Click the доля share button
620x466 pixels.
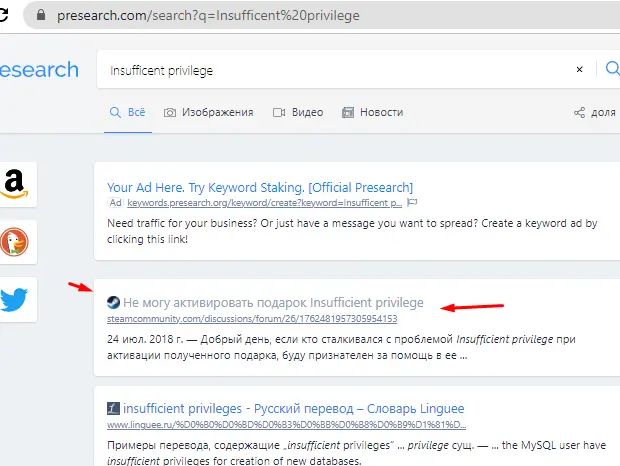click(595, 113)
